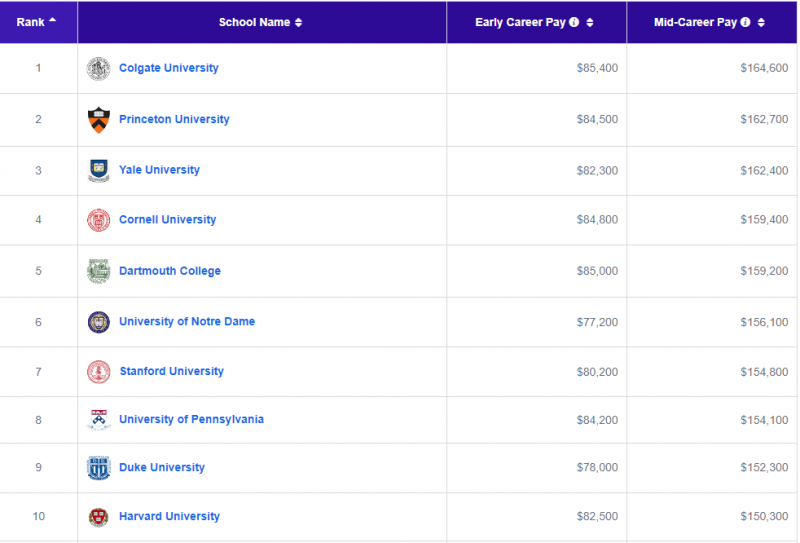The image size is (800, 543).
Task: Select the $80,200 early pay cell
Action: 537,372
